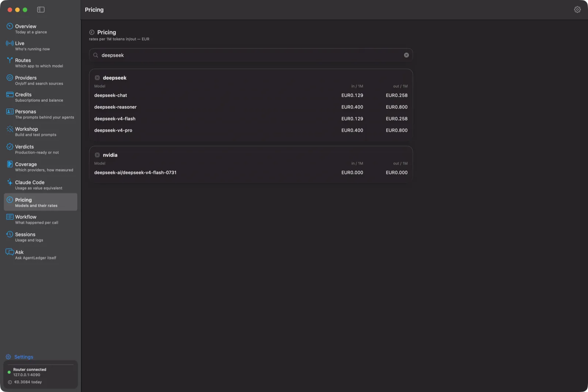The image size is (588, 392).
Task: Select deepseek-ai/deepseek-v4-flash-0731 row
Action: click(251, 172)
